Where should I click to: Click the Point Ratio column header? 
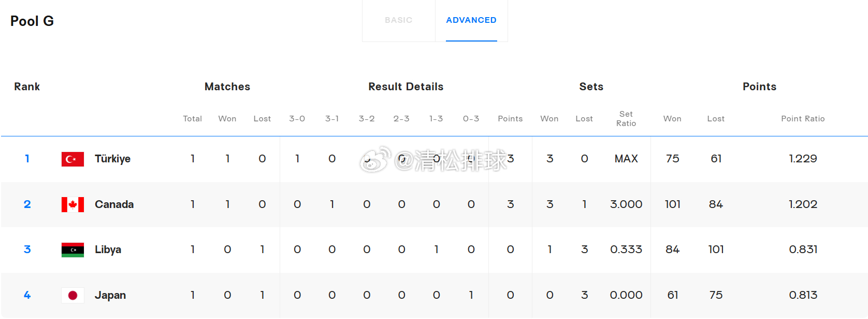(802, 119)
